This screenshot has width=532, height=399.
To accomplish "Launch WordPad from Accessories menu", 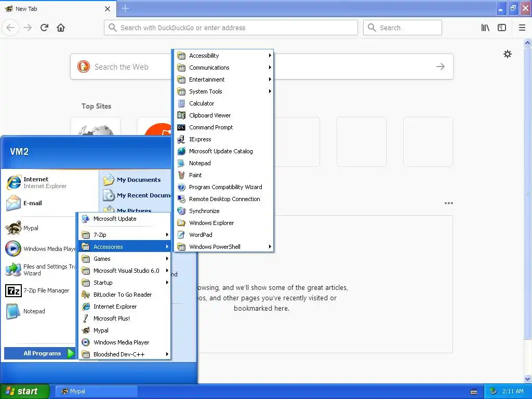I will coord(223,235).
